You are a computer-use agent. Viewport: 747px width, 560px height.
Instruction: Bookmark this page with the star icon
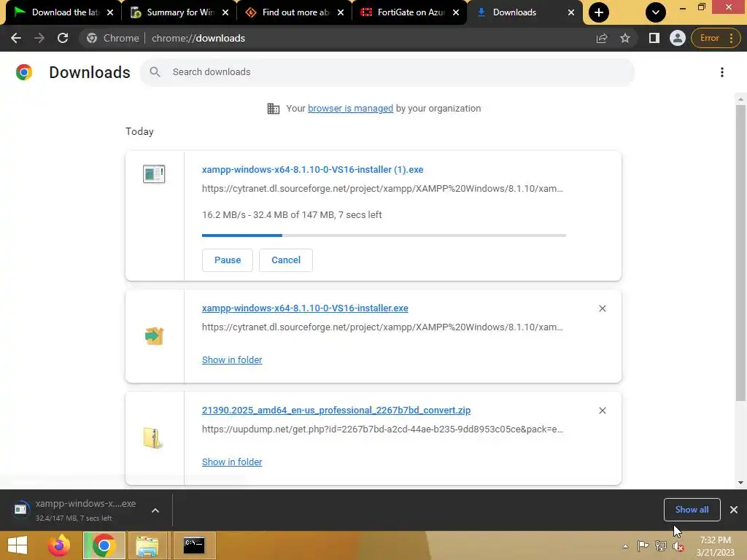point(625,38)
